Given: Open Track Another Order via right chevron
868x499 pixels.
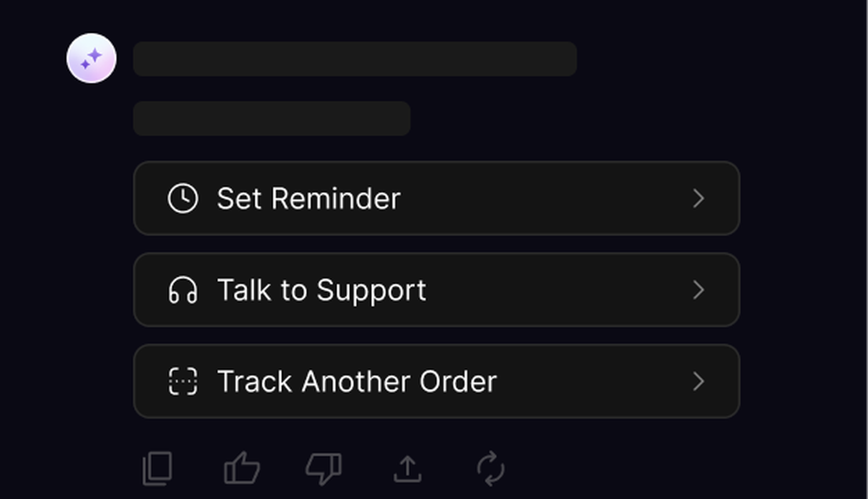Looking at the screenshot, I should (x=698, y=382).
